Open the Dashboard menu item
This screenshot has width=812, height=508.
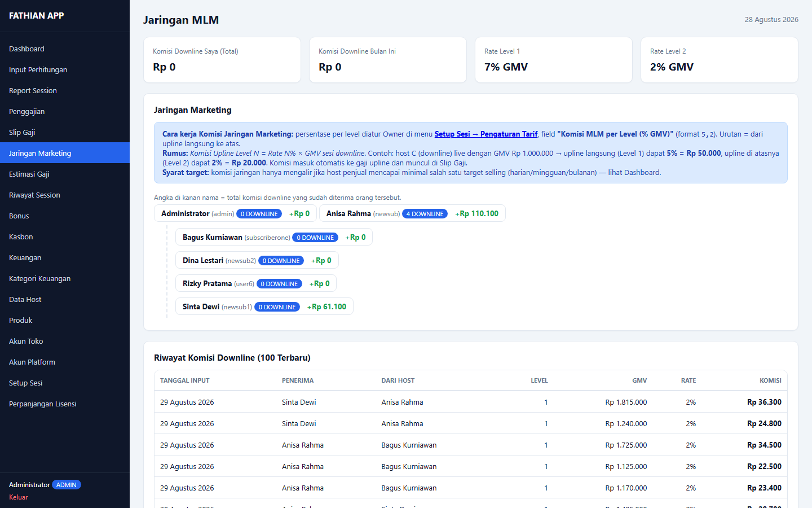point(65,49)
